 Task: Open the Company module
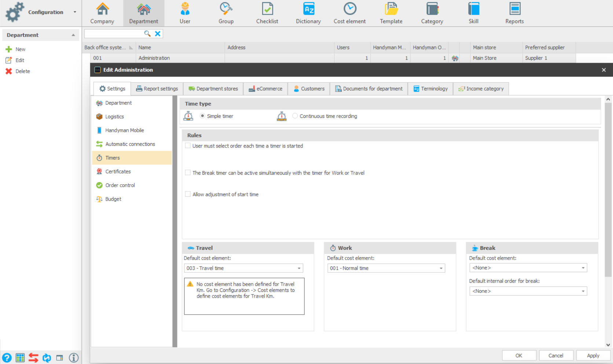point(102,13)
